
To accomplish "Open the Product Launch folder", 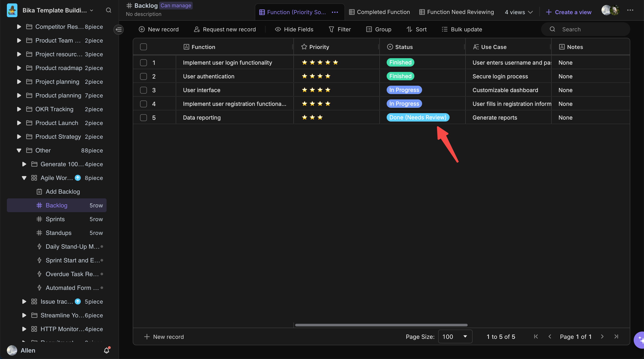I will (57, 123).
